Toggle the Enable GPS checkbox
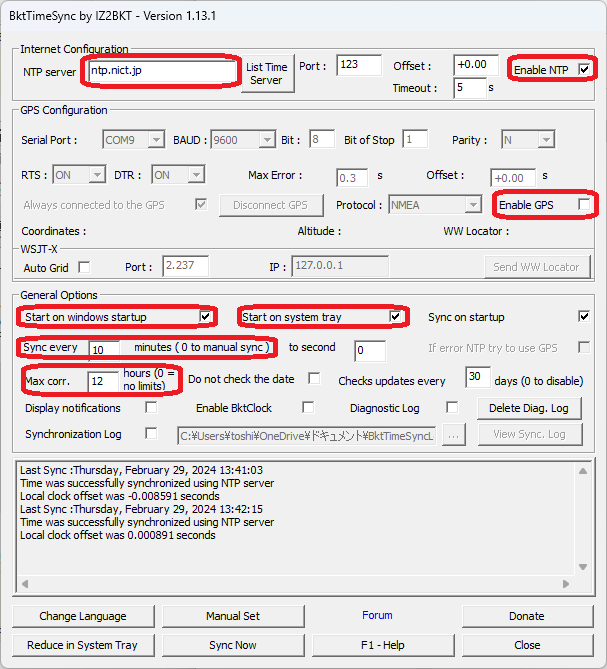 click(584, 204)
